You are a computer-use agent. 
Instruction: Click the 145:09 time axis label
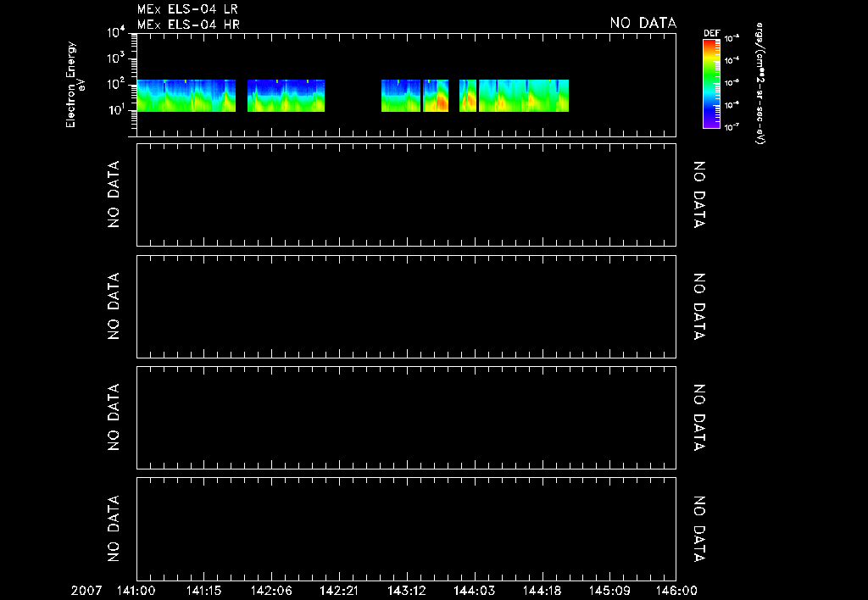tap(609, 591)
